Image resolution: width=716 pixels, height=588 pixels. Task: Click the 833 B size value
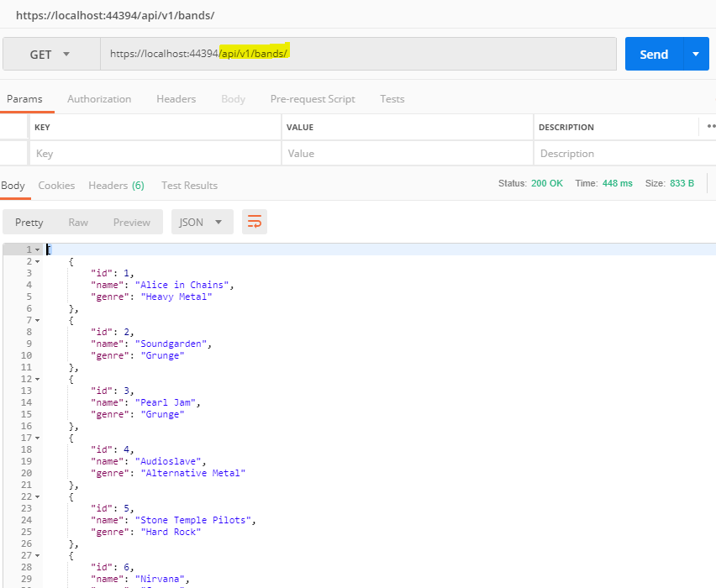coord(682,183)
